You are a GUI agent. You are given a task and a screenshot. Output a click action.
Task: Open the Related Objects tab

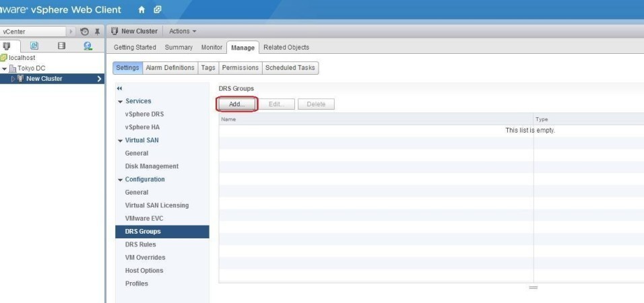point(286,47)
